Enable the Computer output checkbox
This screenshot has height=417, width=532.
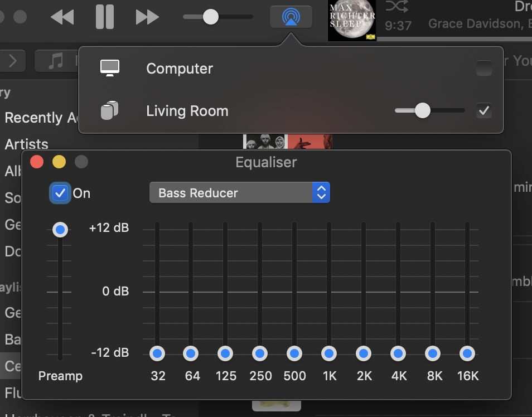point(483,69)
